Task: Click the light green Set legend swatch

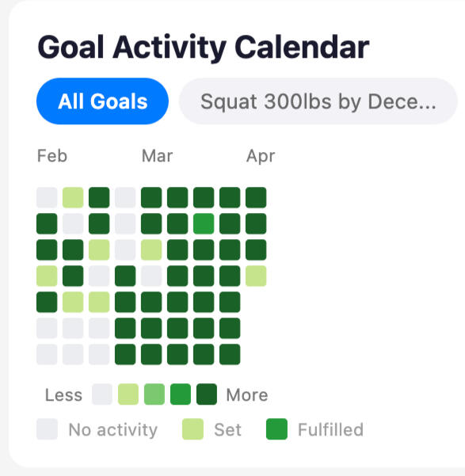Action: (192, 429)
